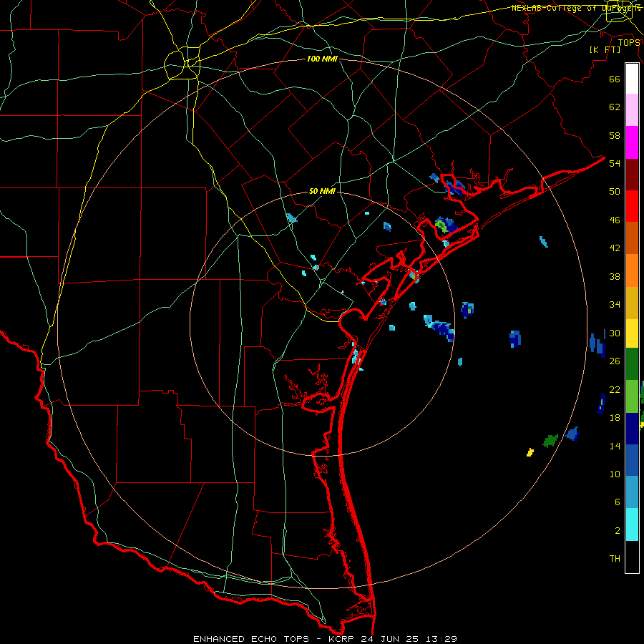Click legend value 26

(615, 361)
